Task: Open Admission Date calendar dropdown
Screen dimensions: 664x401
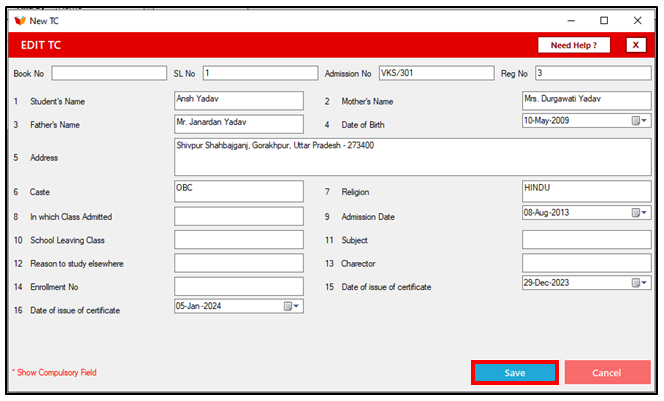Action: click(x=639, y=213)
